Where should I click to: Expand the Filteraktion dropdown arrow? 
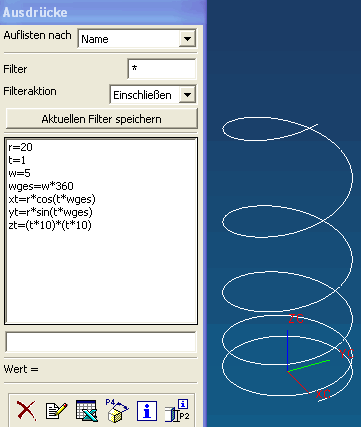click(187, 95)
